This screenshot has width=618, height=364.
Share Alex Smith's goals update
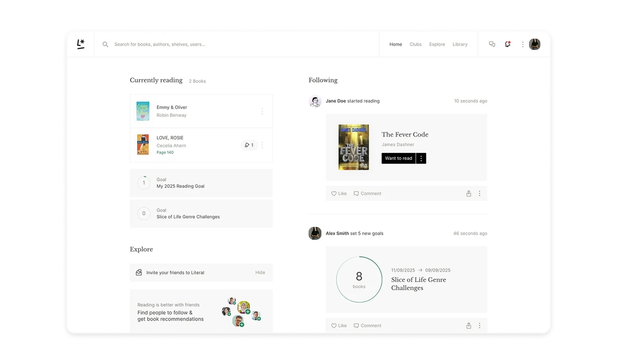coord(468,325)
